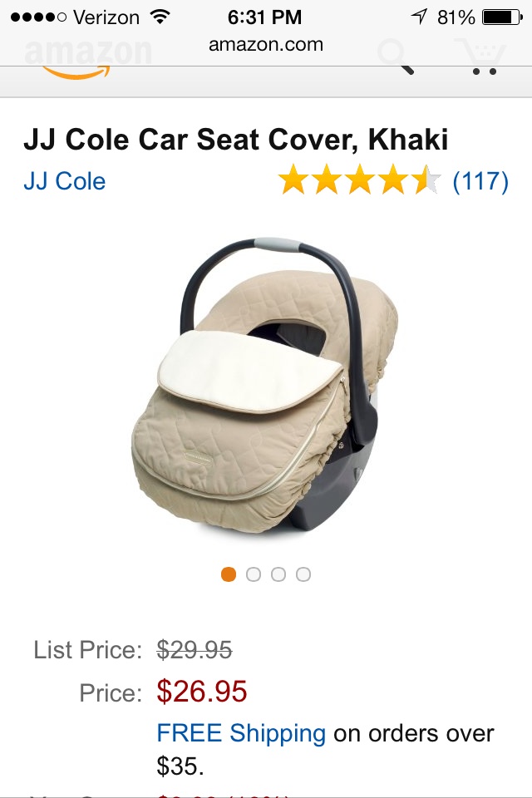Tap the $26.95 price text
The image size is (532, 798).
point(202,691)
